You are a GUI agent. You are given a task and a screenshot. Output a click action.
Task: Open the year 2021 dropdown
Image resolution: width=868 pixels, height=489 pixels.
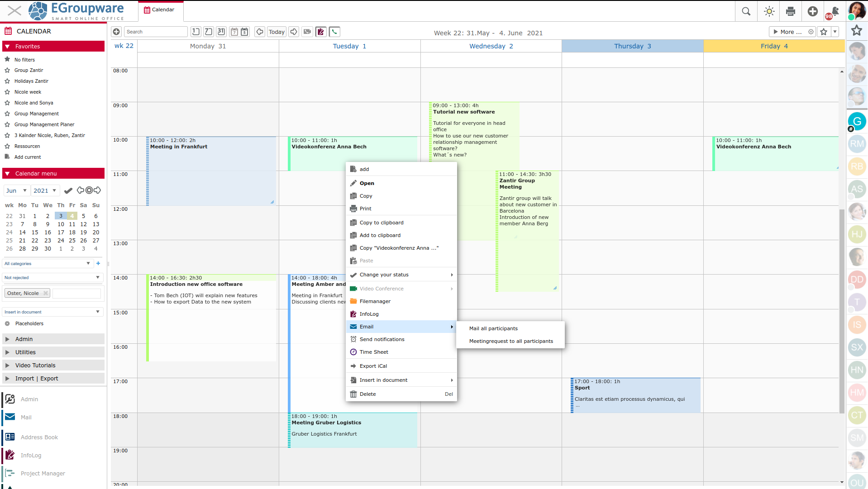[x=45, y=190]
